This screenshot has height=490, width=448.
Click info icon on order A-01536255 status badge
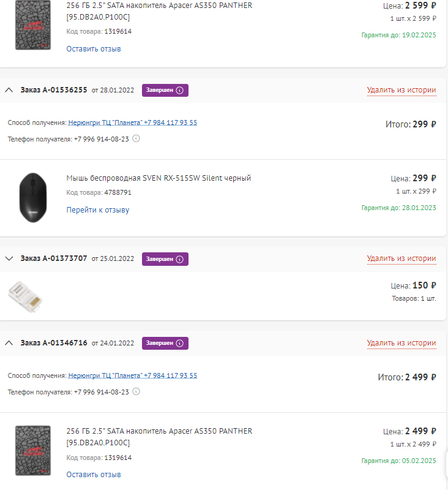click(180, 90)
